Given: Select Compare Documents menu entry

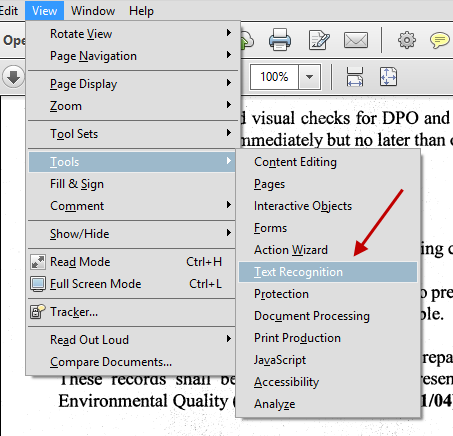Looking at the screenshot, I should [x=132, y=362].
